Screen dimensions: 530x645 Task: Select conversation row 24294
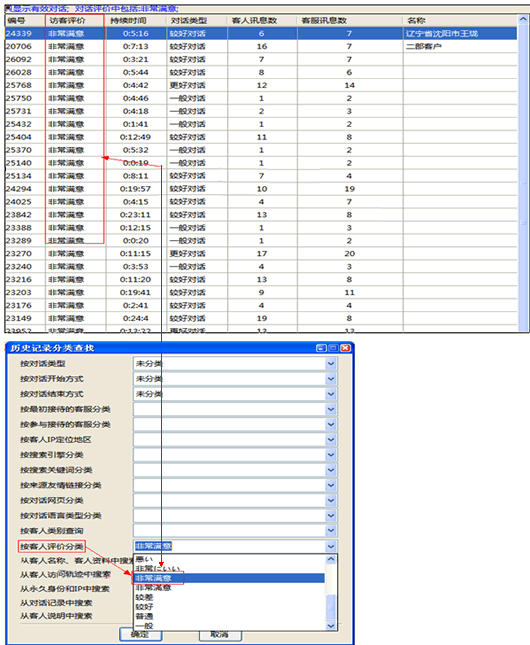pyautogui.click(x=261, y=189)
